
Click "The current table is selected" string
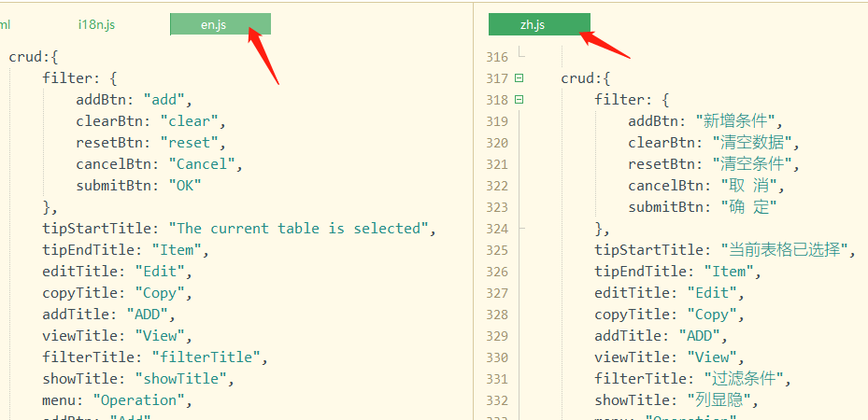299,229
